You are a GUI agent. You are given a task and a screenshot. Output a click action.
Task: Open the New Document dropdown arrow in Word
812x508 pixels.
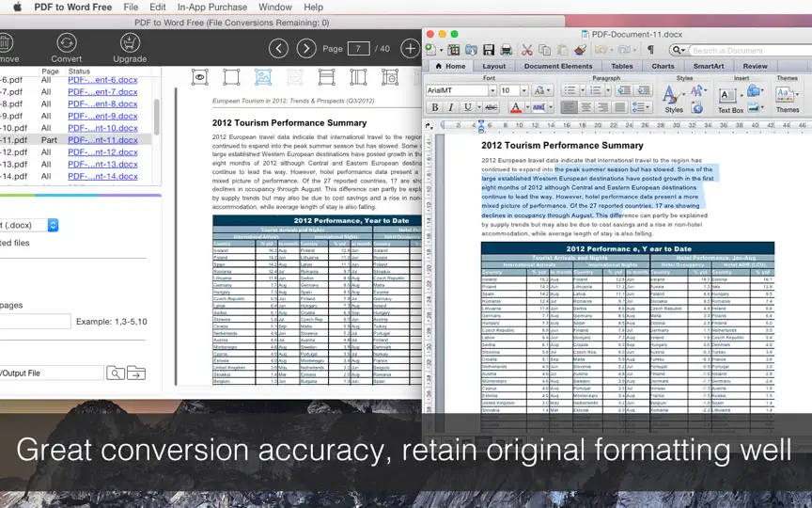pos(441,50)
